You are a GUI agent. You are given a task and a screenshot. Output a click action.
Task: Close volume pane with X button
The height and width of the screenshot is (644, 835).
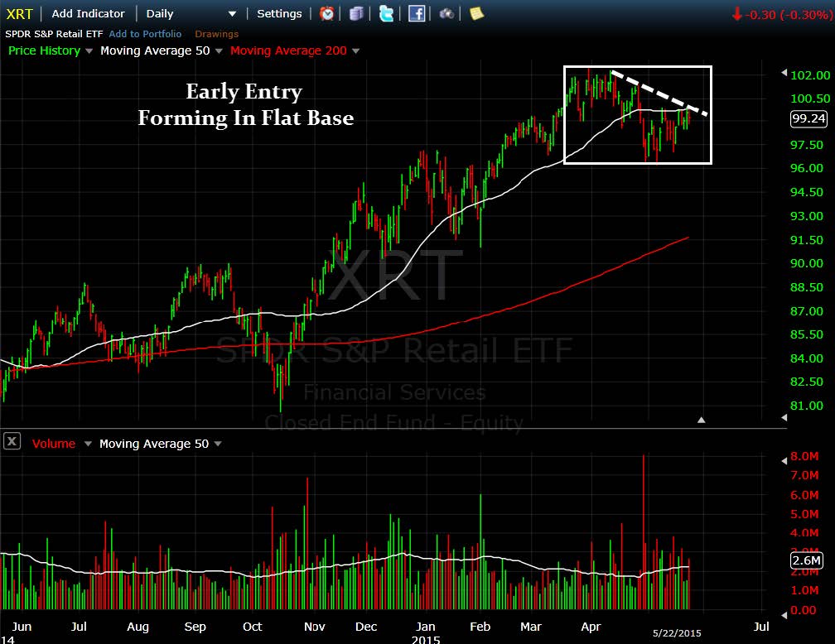pos(12,441)
